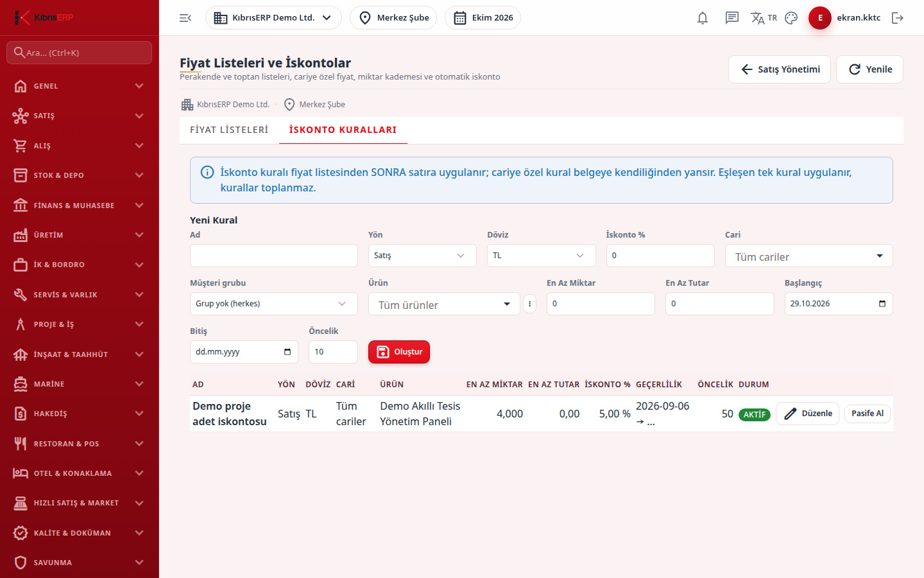The height and width of the screenshot is (578, 924).
Task: Click Düzenle for Demo proje adet iskontosu
Action: click(x=808, y=414)
